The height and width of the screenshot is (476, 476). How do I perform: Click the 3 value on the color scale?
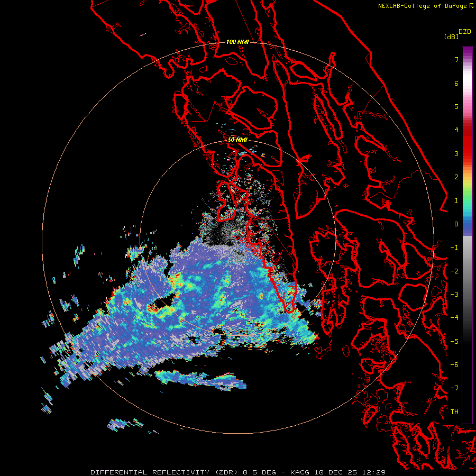456,153
